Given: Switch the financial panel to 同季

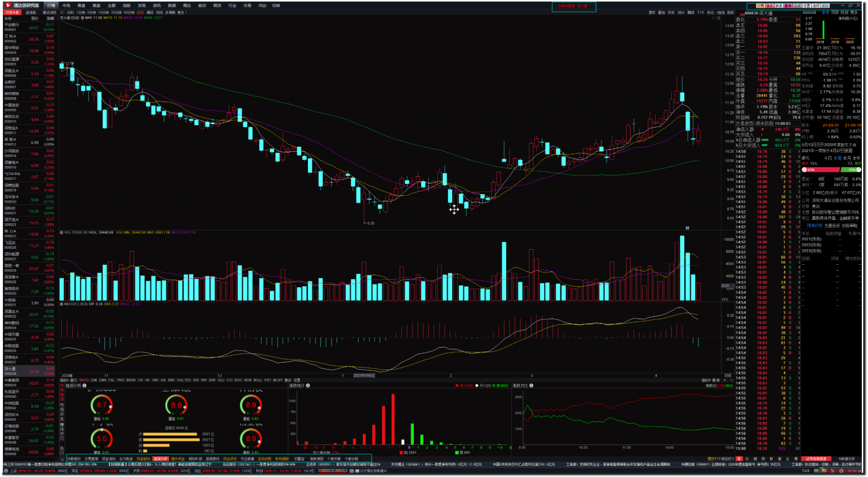Looking at the screenshot, I should pos(835,12).
